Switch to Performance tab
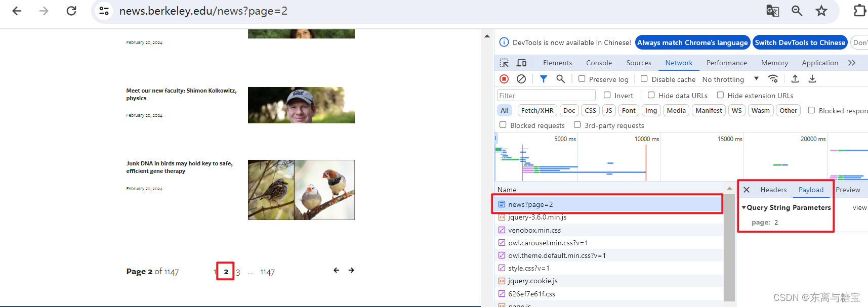 click(x=726, y=63)
